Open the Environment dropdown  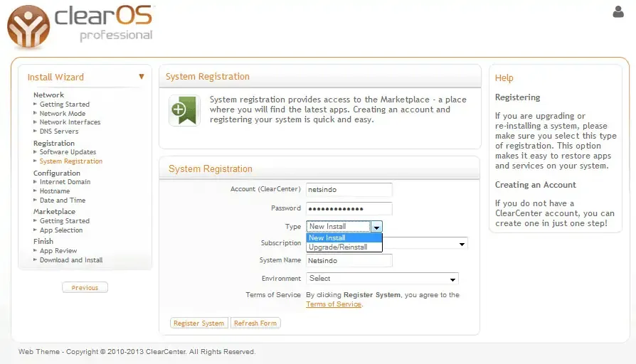[x=381, y=279]
